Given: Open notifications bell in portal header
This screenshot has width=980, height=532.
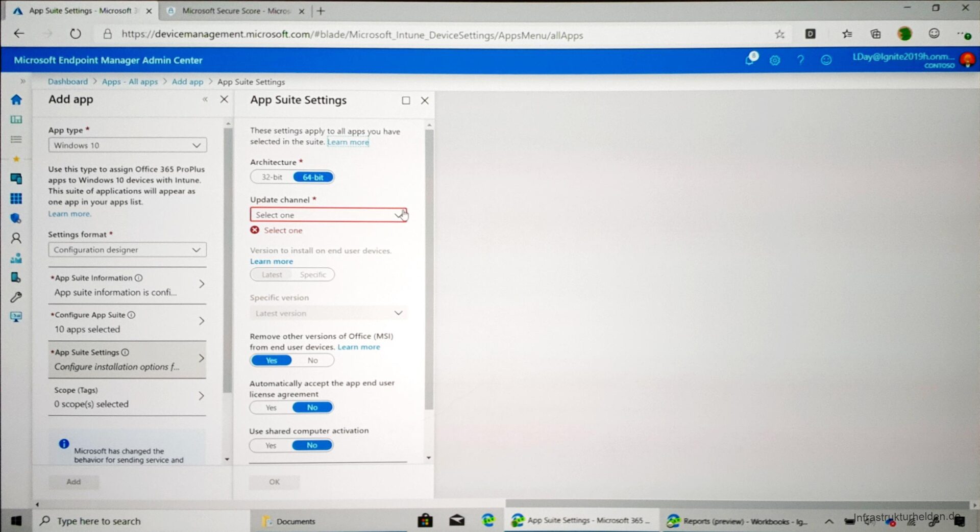Looking at the screenshot, I should [x=750, y=60].
